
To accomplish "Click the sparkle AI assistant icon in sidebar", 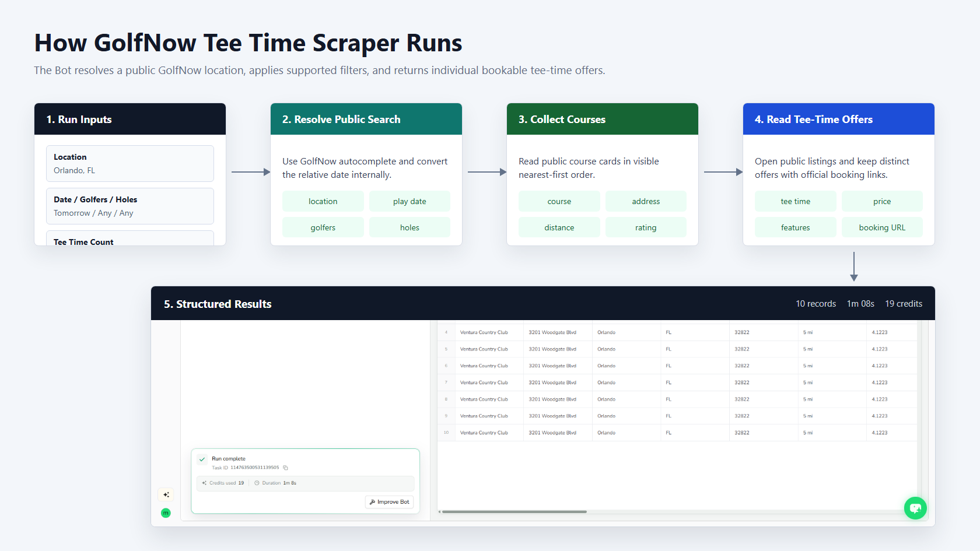I will click(x=166, y=494).
